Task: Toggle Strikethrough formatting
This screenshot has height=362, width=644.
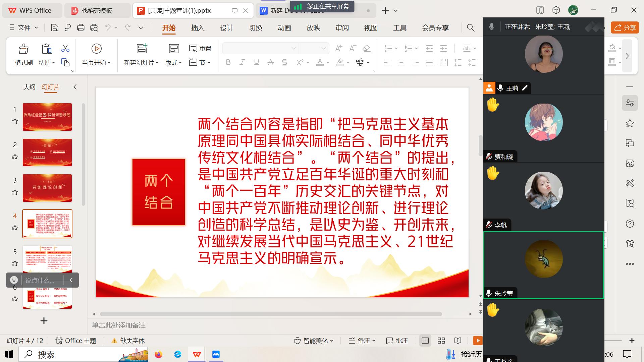Action: [271, 62]
